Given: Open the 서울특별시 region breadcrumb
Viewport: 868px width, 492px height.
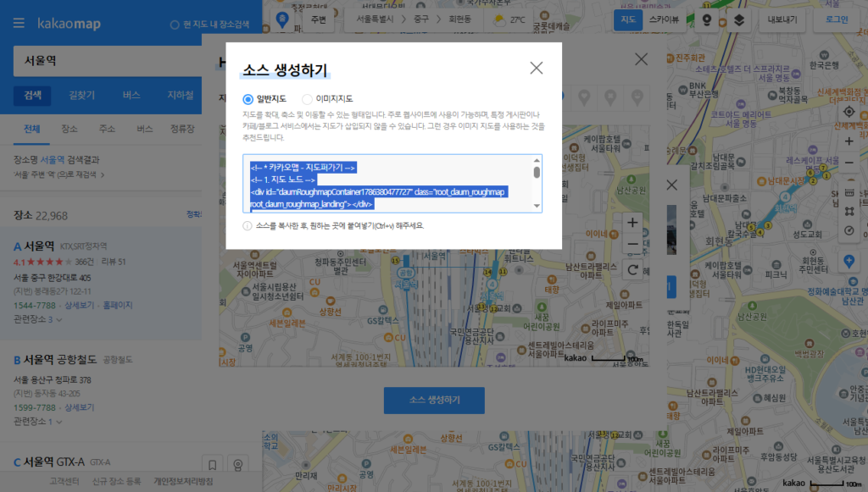Looking at the screenshot, I should (375, 19).
